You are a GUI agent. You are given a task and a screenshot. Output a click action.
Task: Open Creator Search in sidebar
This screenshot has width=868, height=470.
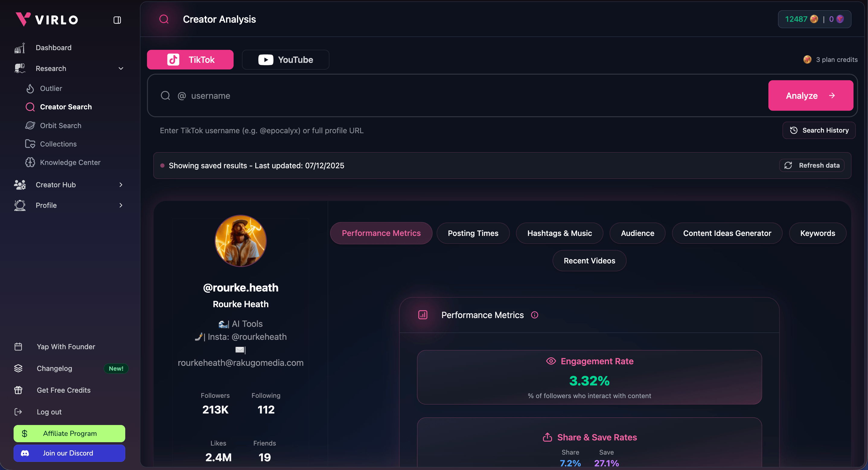point(66,107)
